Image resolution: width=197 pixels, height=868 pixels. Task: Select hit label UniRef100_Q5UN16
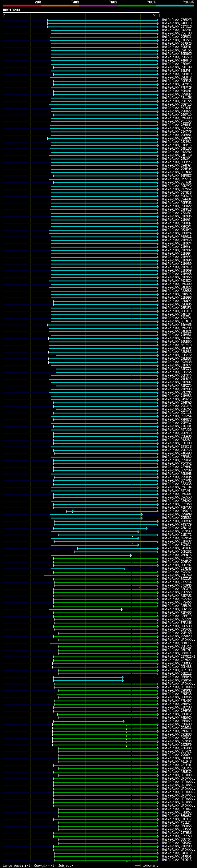[x=177, y=555]
